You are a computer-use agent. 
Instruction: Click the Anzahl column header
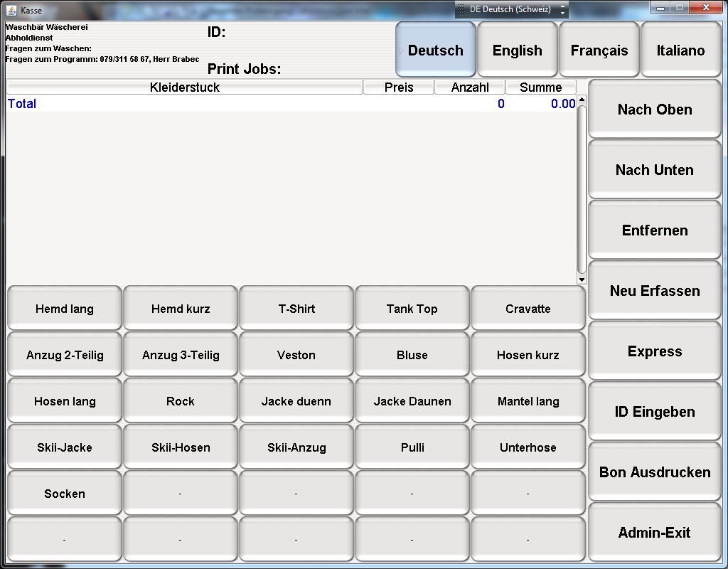click(470, 87)
